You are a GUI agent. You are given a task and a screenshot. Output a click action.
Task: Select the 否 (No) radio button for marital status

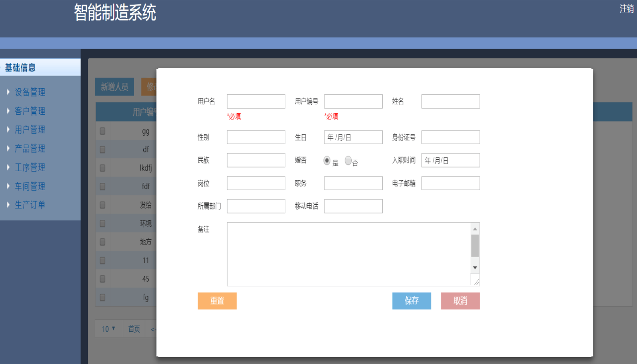348,160
